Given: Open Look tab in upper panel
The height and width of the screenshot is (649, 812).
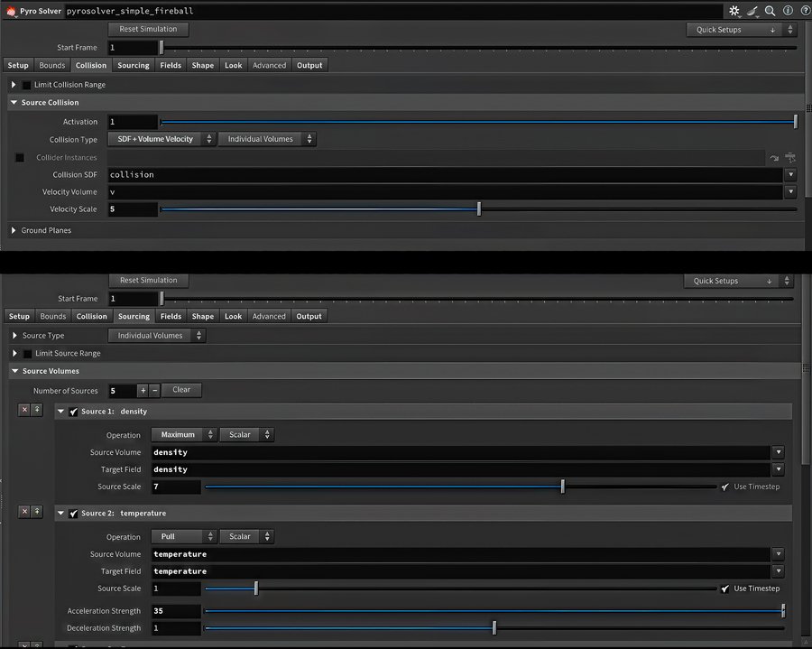Looking at the screenshot, I should pos(233,65).
